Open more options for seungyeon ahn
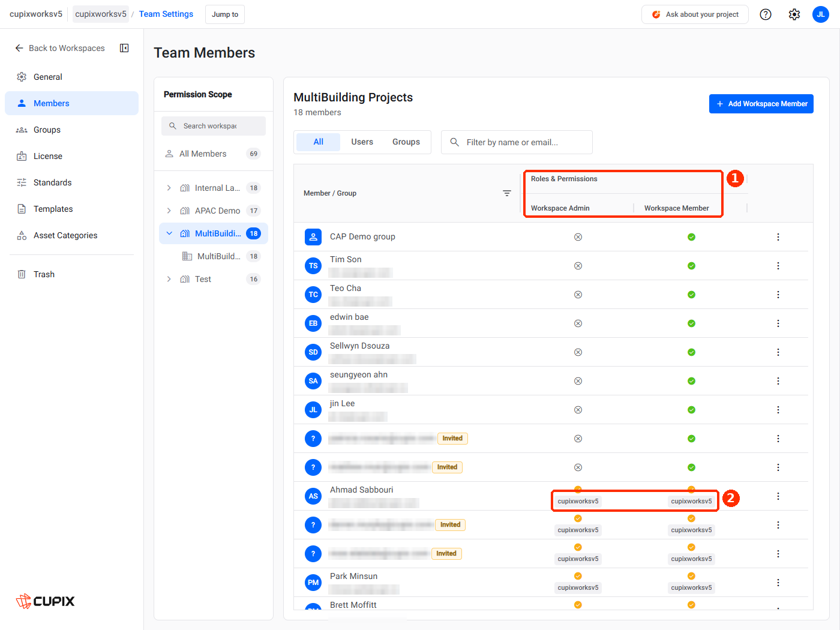Screen dimensions: 840x630 [778, 381]
